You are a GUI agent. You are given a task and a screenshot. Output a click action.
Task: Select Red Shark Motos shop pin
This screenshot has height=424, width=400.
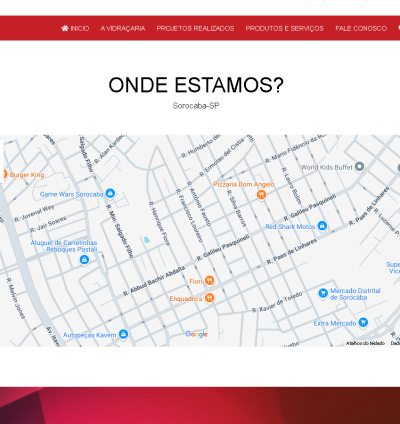(322, 226)
